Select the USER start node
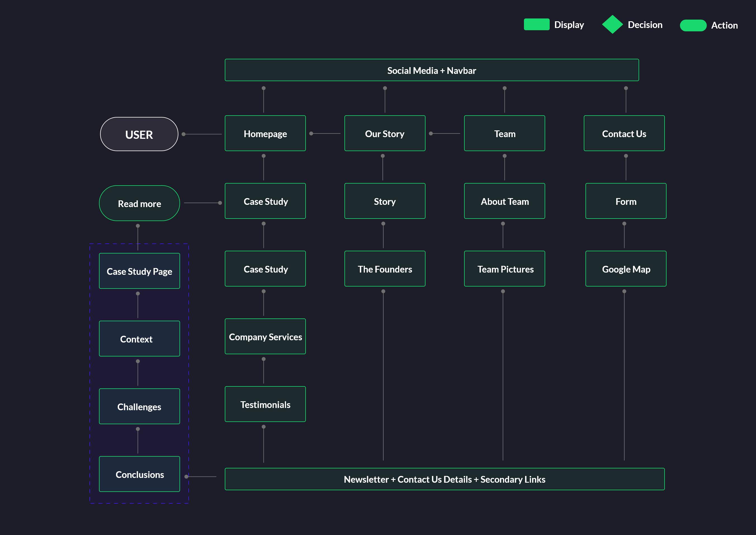Screen dimensions: 756x535 tap(139, 134)
